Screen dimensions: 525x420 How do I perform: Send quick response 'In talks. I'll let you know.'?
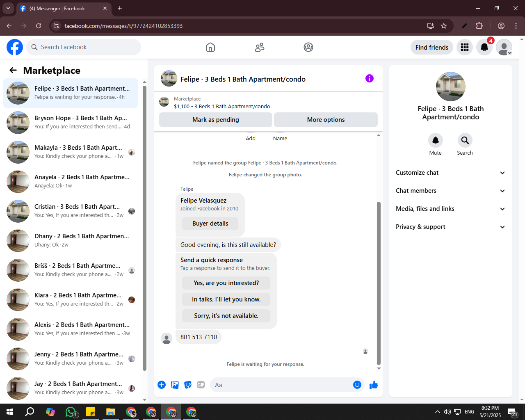point(226,299)
